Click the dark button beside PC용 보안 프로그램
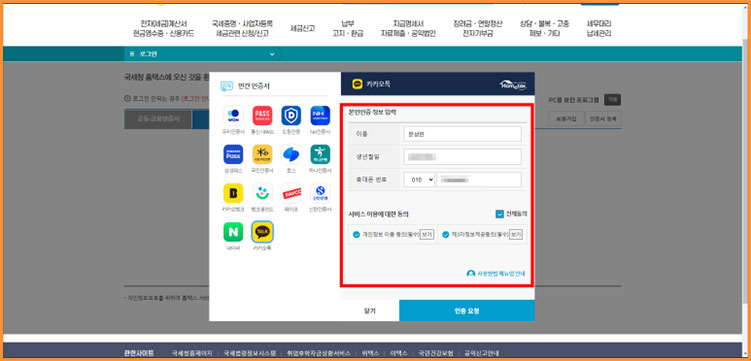 [612, 100]
